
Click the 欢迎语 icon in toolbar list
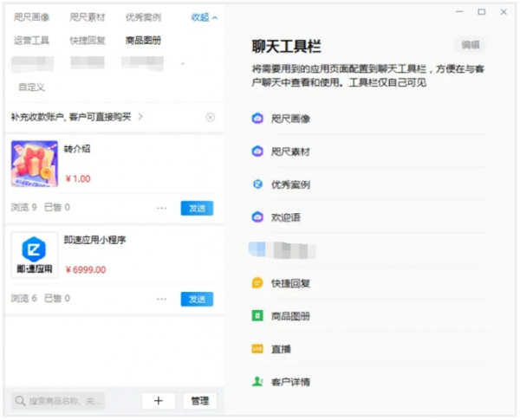pyautogui.click(x=257, y=217)
